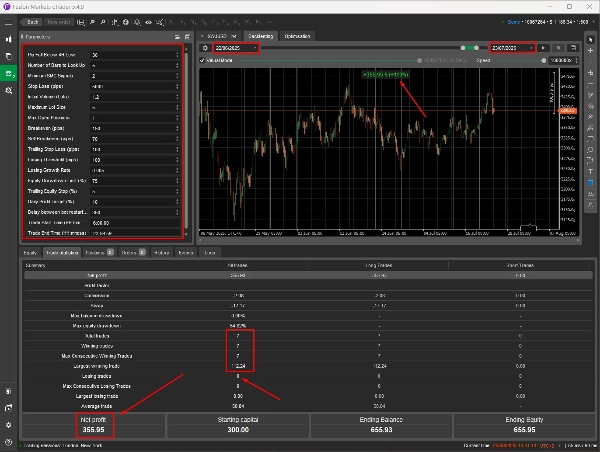
Task: Click the load parameters icon in the Parameters header
Action: (177, 37)
